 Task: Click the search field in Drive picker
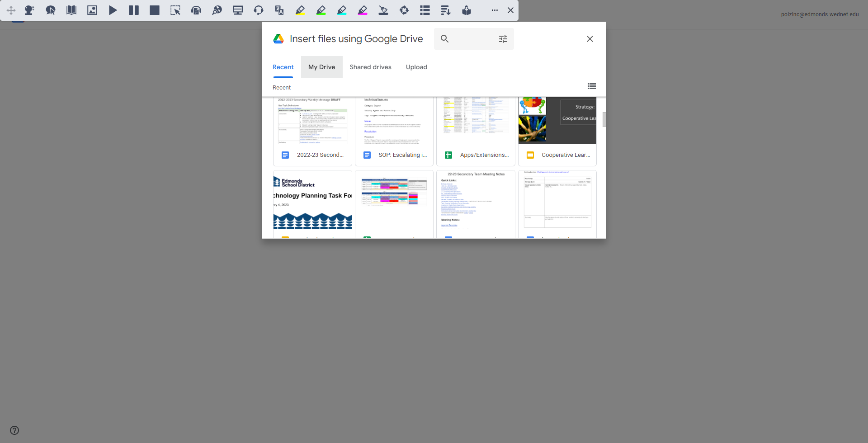point(474,39)
